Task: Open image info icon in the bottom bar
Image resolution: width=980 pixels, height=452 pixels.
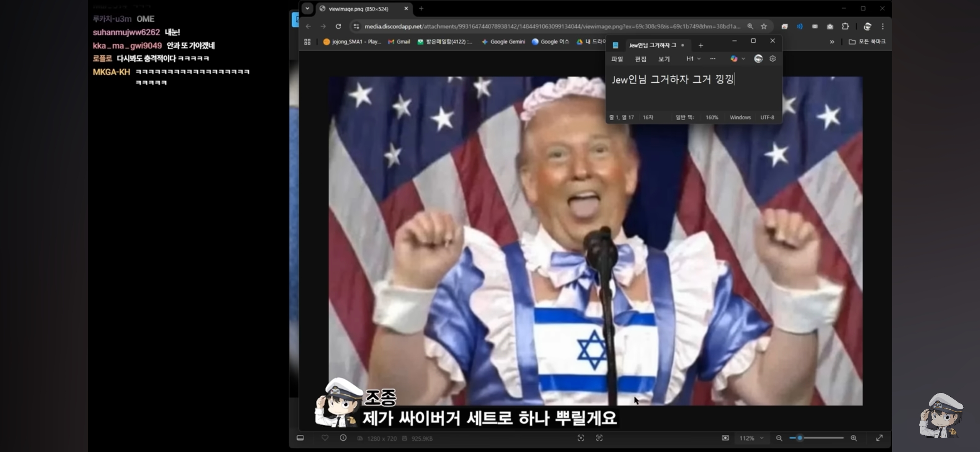Action: coord(343,438)
